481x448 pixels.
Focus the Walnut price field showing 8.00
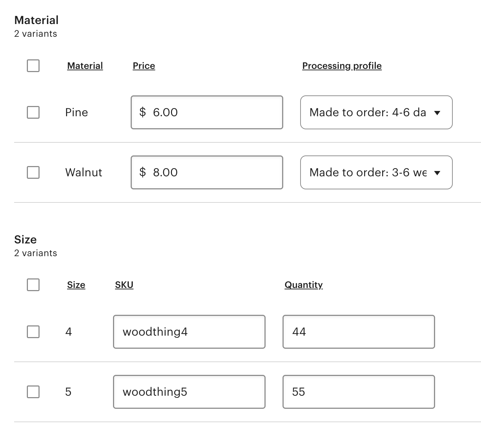point(207,172)
